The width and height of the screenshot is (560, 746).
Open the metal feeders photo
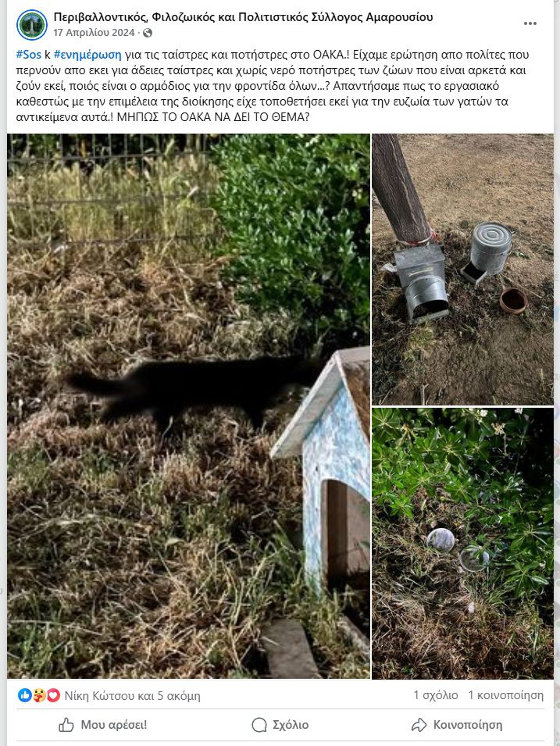463,269
